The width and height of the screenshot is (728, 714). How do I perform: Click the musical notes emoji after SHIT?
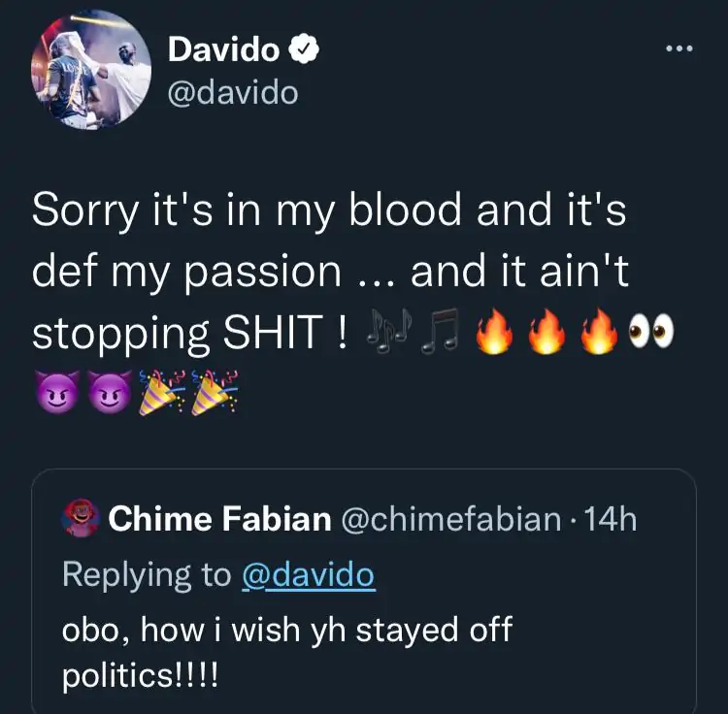[x=391, y=335]
